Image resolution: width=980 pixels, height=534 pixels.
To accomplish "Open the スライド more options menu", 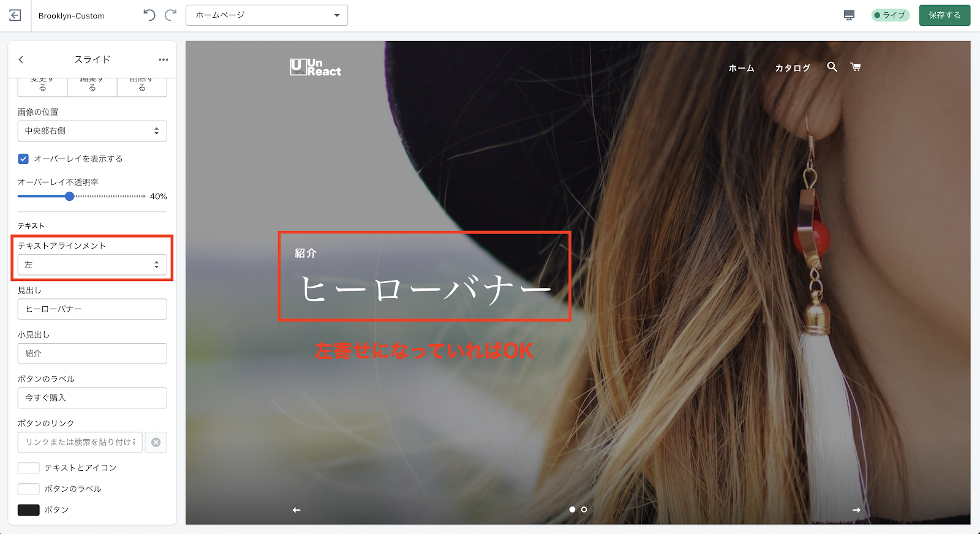I will [163, 59].
